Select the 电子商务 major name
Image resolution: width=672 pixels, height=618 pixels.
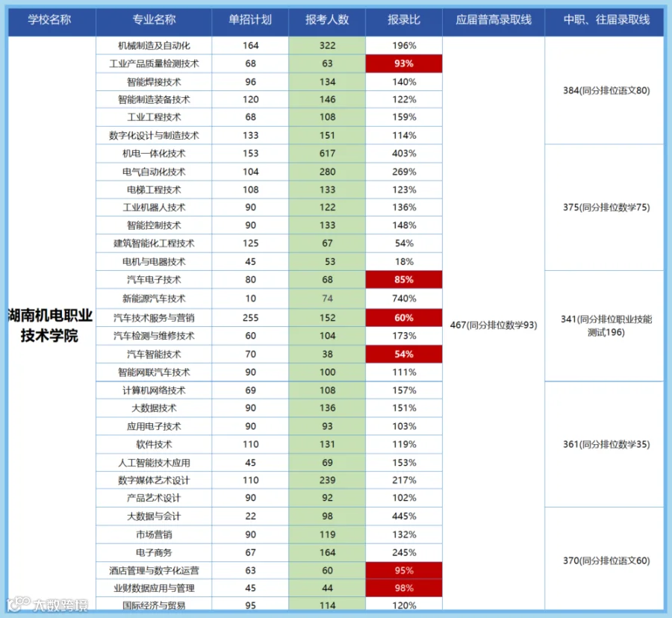(154, 552)
